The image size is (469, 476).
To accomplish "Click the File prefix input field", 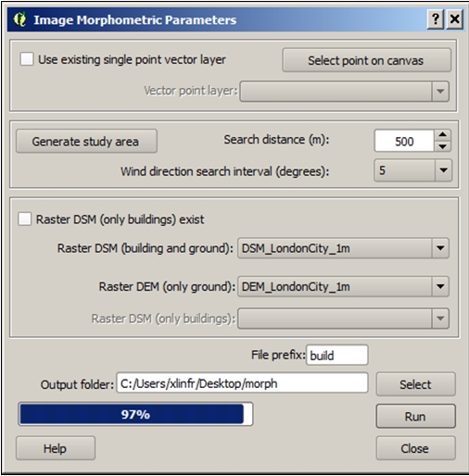I will [337, 355].
